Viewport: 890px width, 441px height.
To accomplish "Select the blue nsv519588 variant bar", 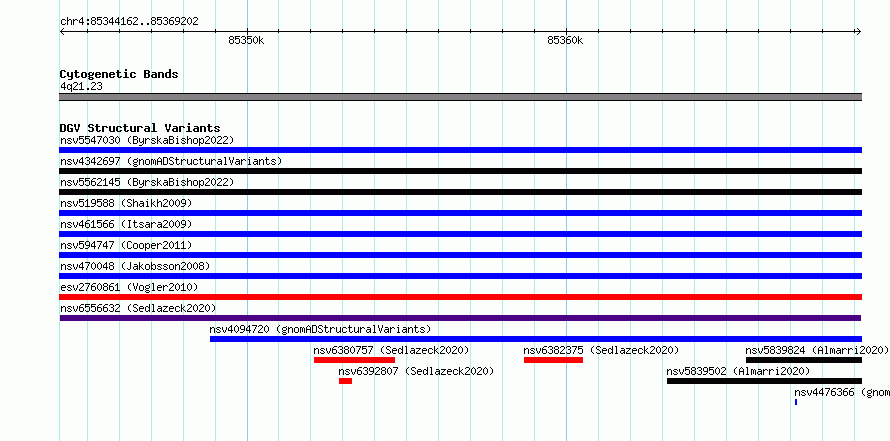I will pyautogui.click(x=460, y=213).
